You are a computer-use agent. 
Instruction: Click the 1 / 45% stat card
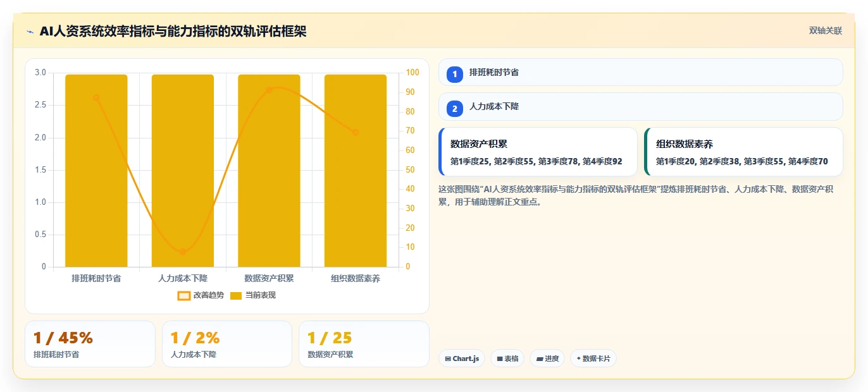[x=90, y=344]
